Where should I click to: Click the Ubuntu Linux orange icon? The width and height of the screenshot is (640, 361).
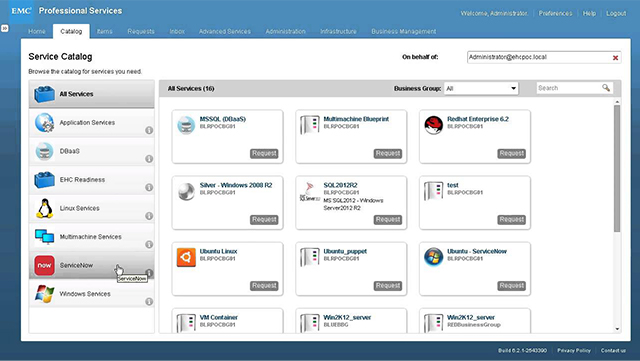(186, 257)
